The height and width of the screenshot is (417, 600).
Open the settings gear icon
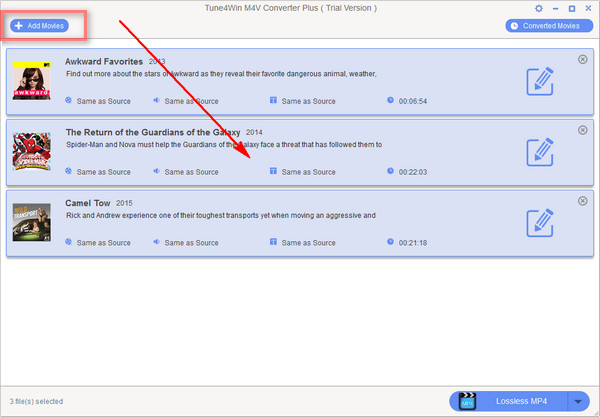pyautogui.click(x=539, y=8)
